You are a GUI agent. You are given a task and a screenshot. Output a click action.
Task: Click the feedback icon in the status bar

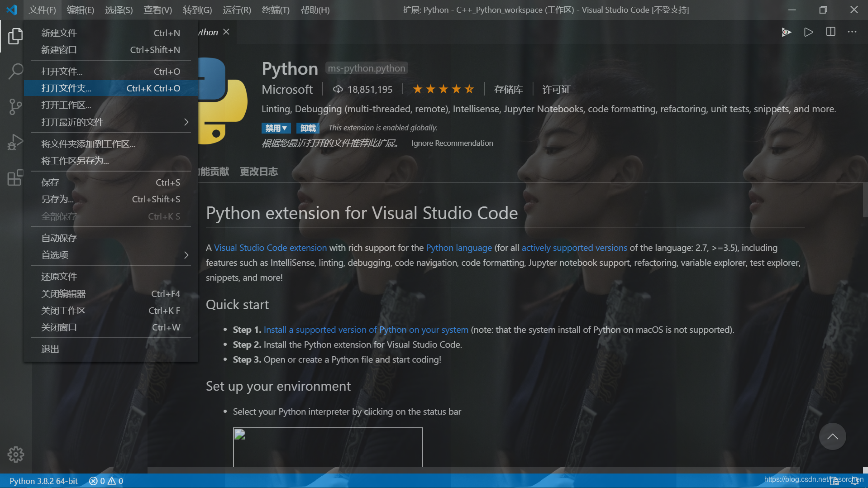[x=835, y=481]
